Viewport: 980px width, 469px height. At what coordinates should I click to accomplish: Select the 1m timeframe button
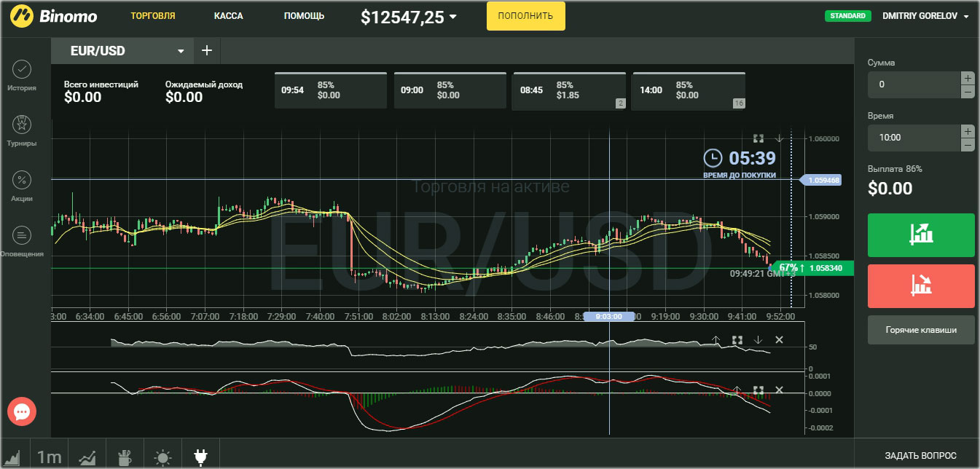coord(50,457)
